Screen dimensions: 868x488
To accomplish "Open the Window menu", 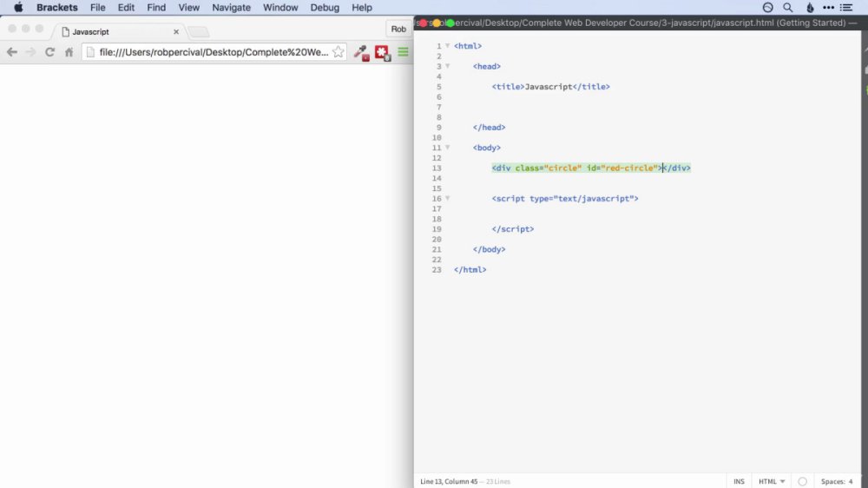I will [x=280, y=8].
